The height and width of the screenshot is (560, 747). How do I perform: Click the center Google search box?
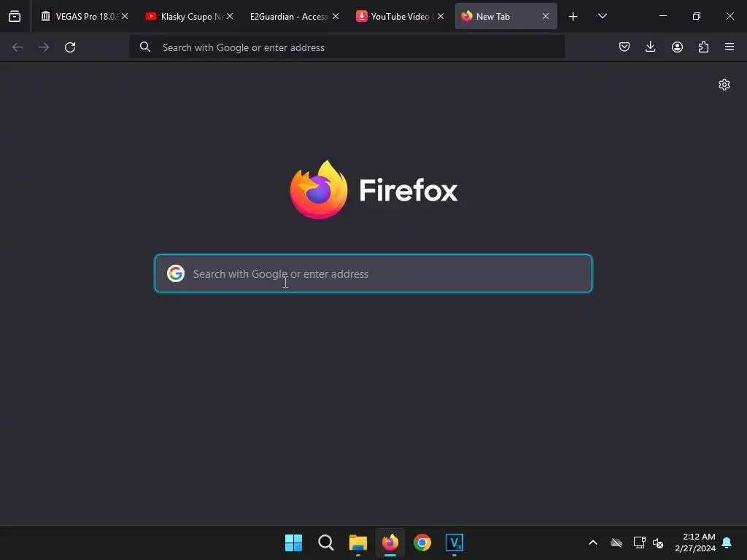point(373,273)
